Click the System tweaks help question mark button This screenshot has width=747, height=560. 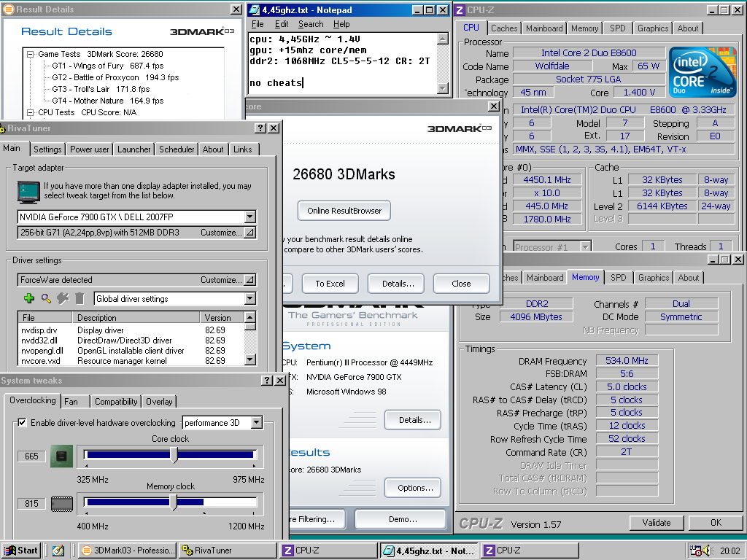click(x=267, y=380)
